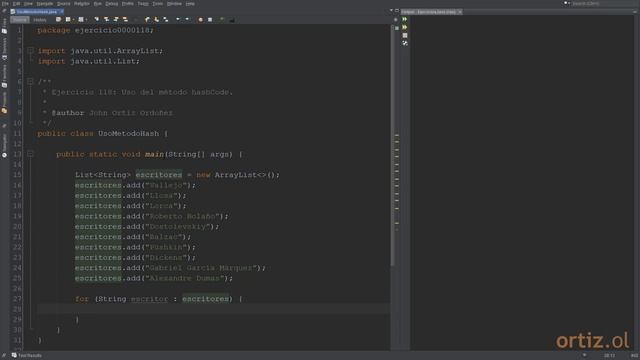Click the editor Back navigation icon
640x360 pixels.
click(x=68, y=20)
